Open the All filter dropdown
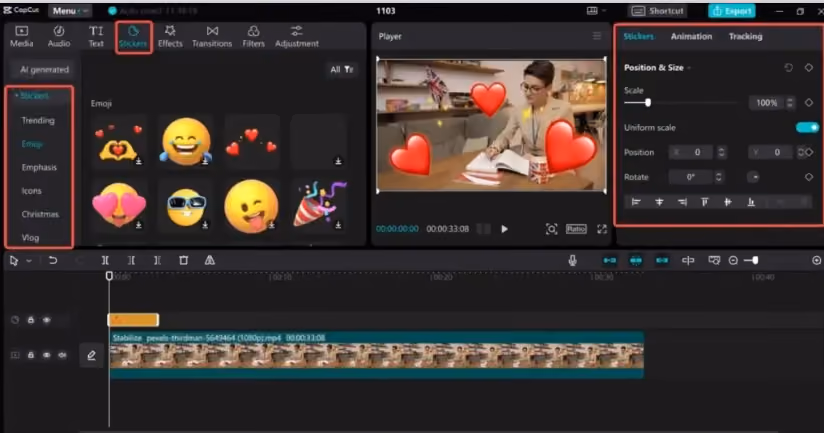Image resolution: width=824 pixels, height=433 pixels. click(342, 69)
